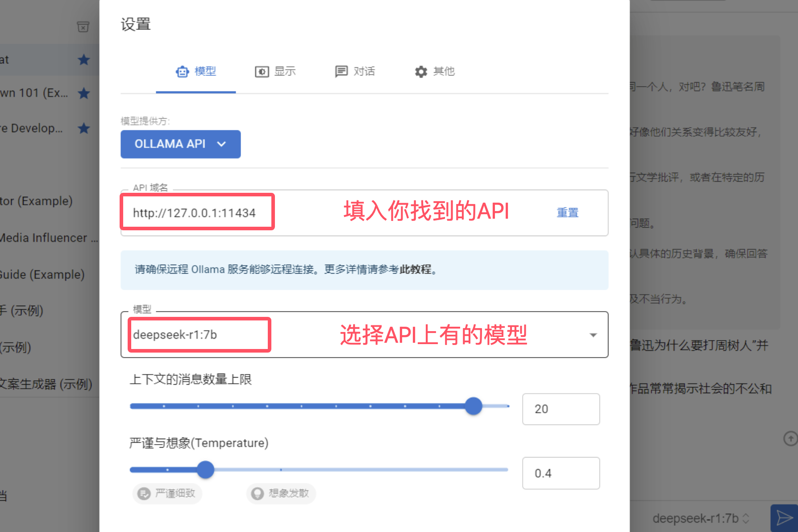Toggle favorite star on 'wn 101' chat
Viewport: 798px width, 532px height.
(84, 93)
